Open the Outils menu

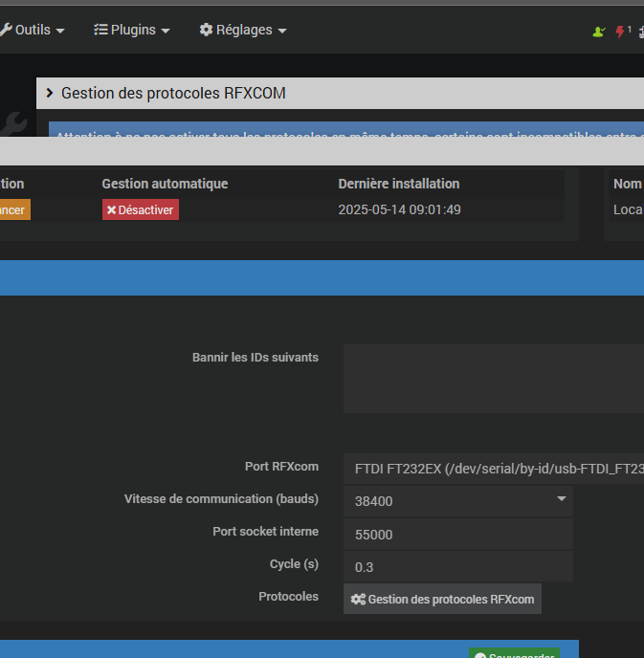[x=33, y=30]
